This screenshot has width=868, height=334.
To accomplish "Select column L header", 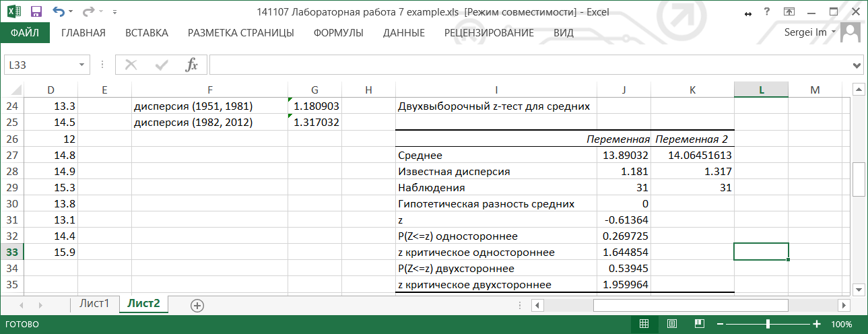I will pyautogui.click(x=761, y=90).
